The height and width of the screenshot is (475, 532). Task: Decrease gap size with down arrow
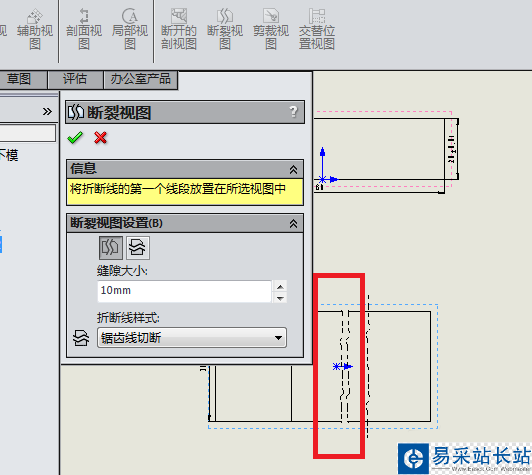pos(280,298)
